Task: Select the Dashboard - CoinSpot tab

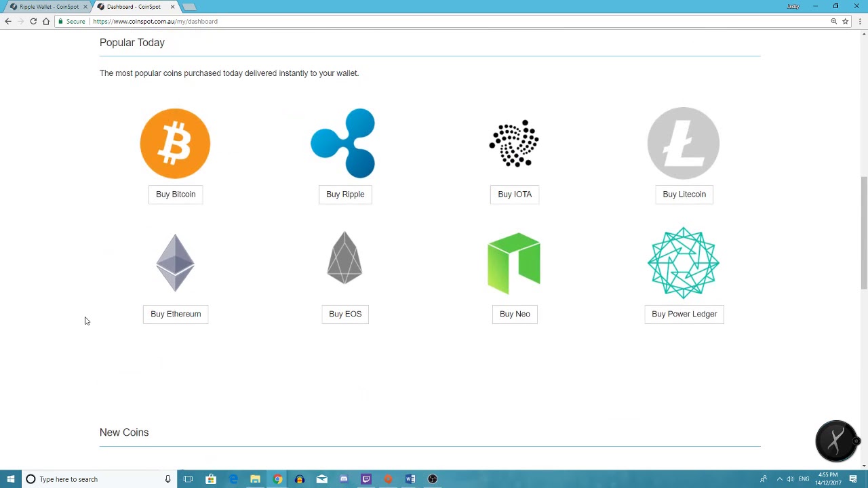Action: [x=134, y=7]
